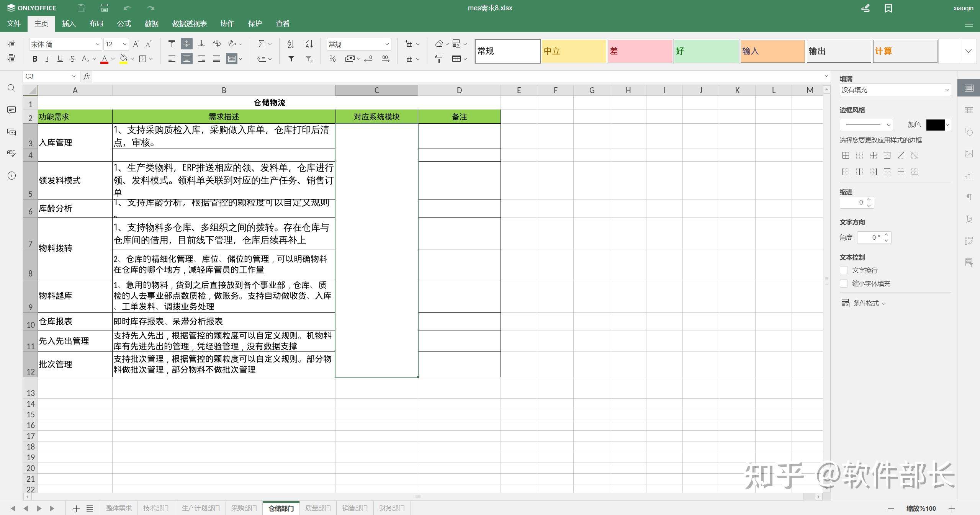Zoom in with the plus button

[952, 508]
